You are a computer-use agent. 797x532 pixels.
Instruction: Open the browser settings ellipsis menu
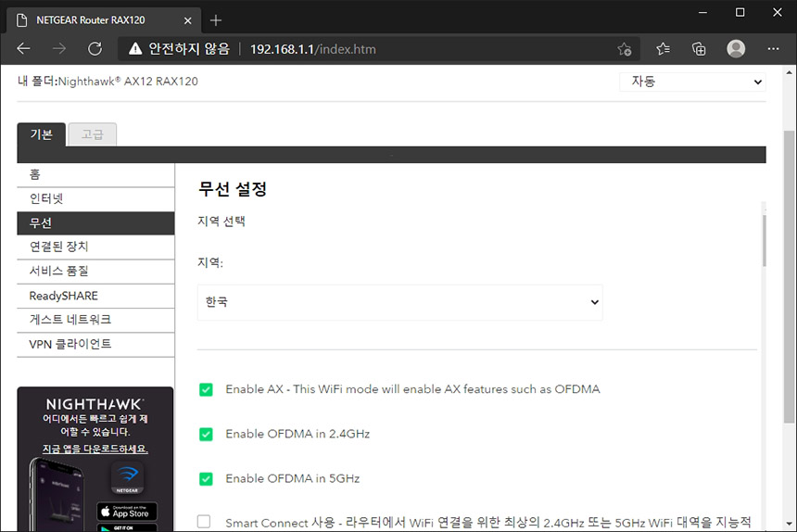click(773, 49)
